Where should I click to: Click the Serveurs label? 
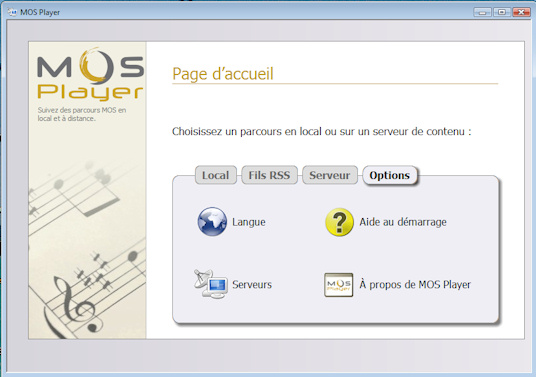pos(252,284)
